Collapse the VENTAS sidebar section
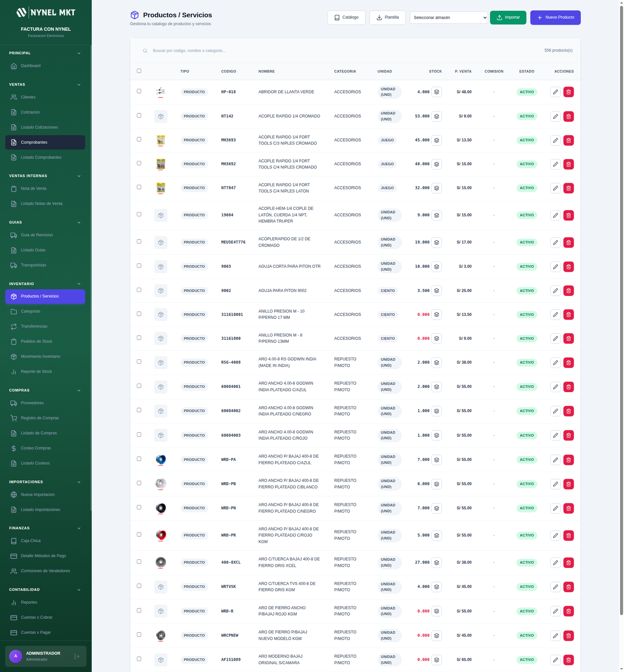This screenshot has height=672, width=624. (79, 85)
